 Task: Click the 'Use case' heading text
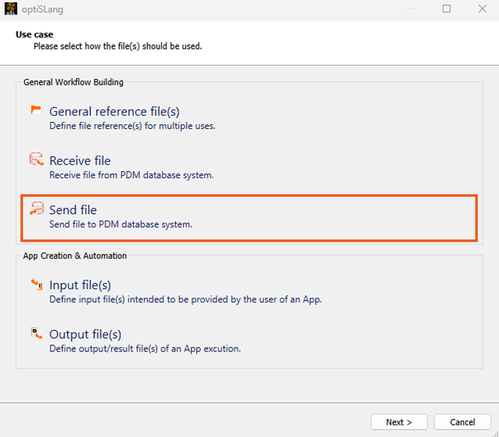(x=34, y=34)
